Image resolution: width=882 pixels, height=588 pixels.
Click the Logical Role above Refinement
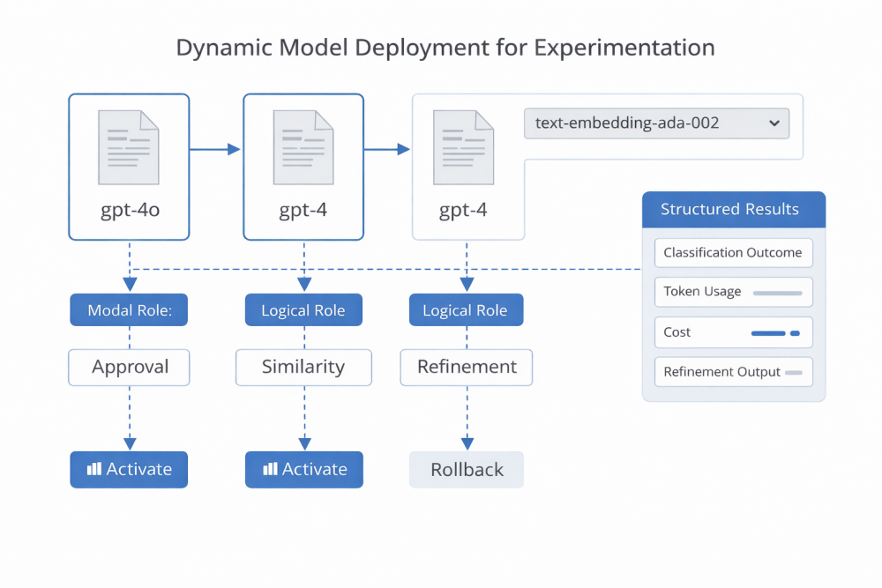coord(467,309)
